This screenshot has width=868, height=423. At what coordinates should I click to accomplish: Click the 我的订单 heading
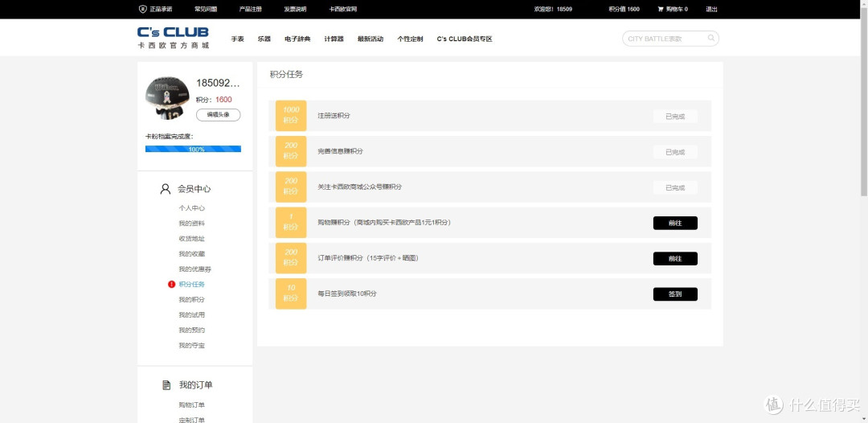(195, 384)
